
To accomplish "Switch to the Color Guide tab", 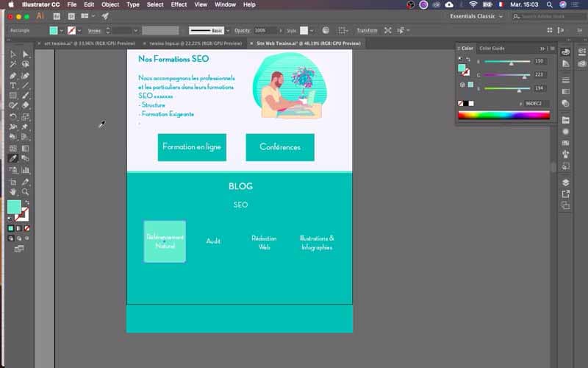I will (x=492, y=49).
